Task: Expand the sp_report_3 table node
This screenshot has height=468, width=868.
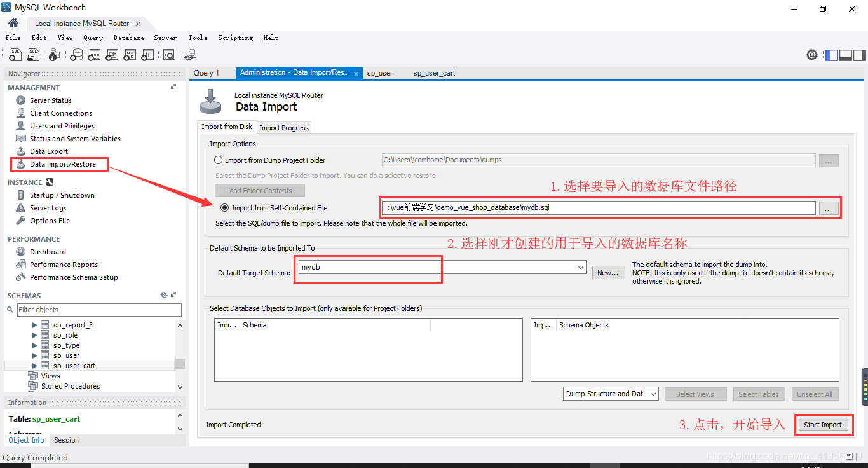Action: tap(35, 325)
